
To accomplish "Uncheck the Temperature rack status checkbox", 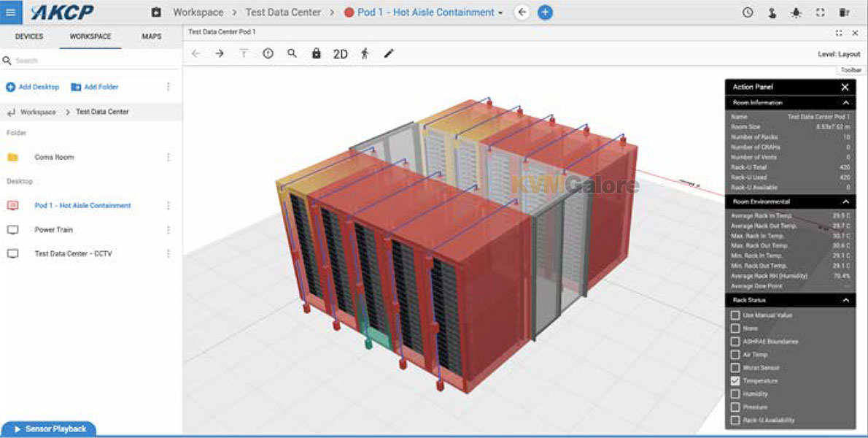I will pos(735,381).
